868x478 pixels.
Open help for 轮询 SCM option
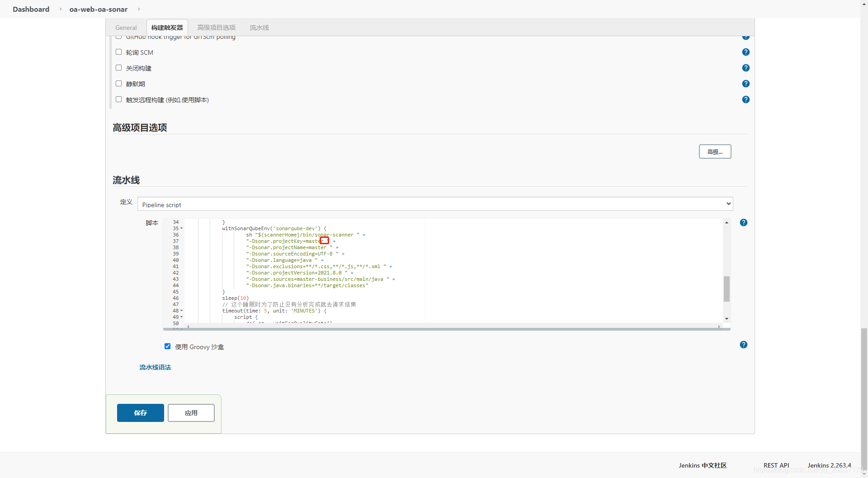(745, 52)
